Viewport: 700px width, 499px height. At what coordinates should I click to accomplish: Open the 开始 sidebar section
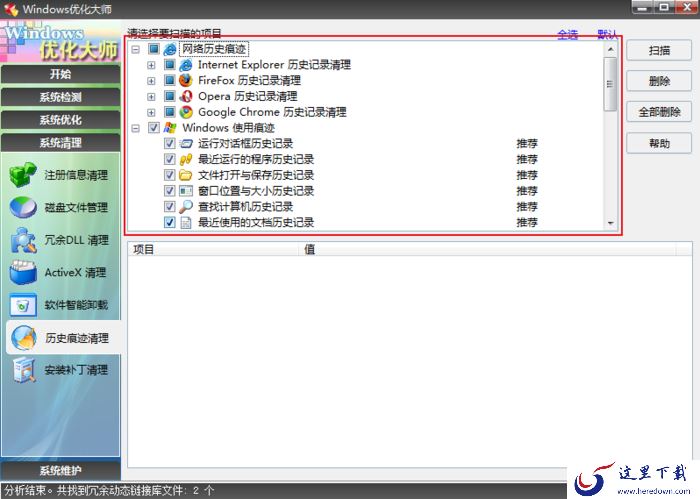click(60, 74)
